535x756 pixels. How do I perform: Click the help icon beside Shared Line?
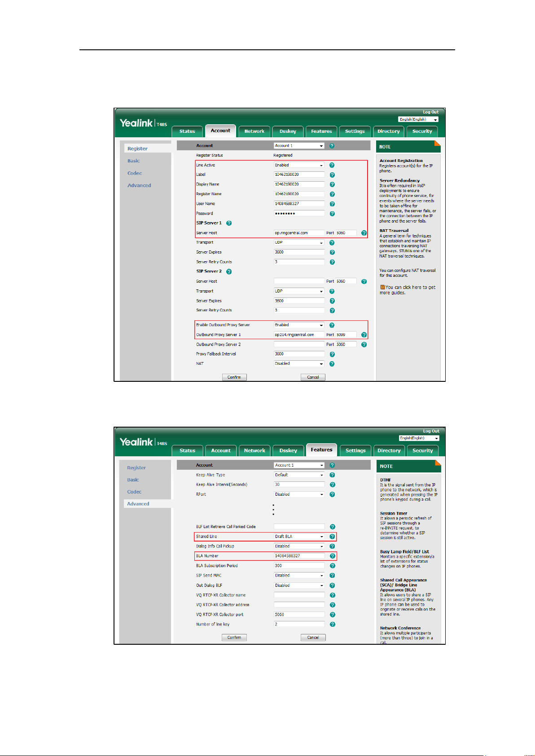click(x=332, y=537)
